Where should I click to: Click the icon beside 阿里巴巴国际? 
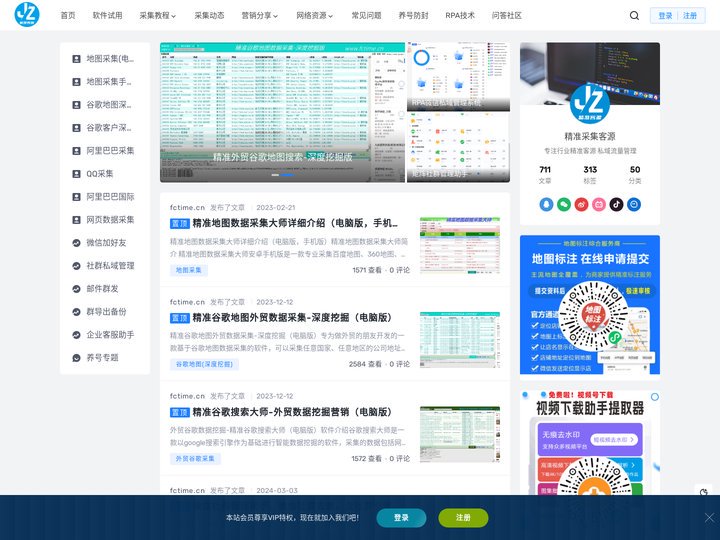click(x=77, y=197)
